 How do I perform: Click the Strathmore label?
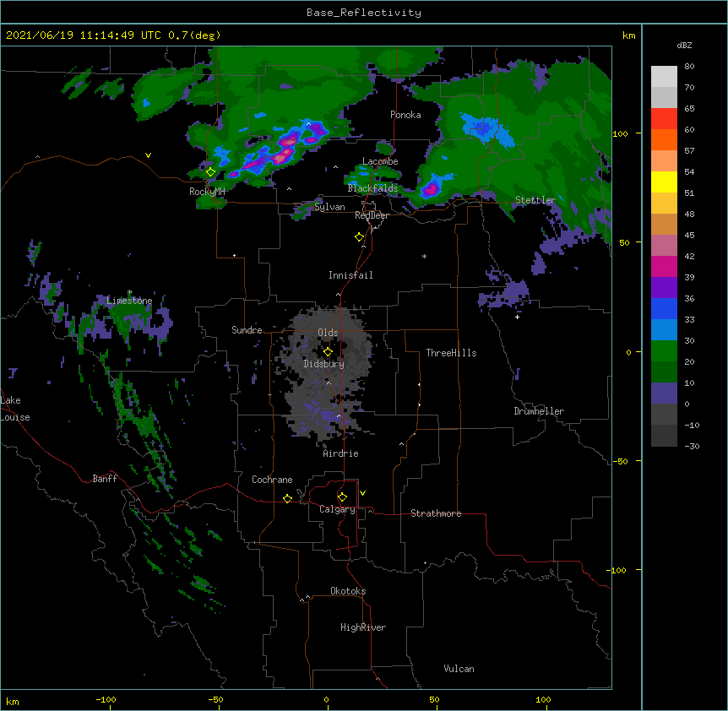[x=436, y=513]
